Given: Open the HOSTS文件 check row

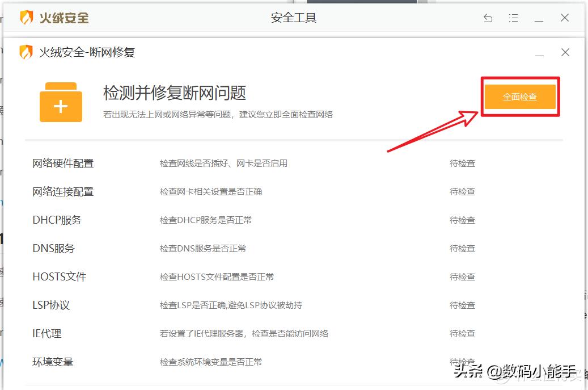Looking at the screenshot, I should (59, 276).
